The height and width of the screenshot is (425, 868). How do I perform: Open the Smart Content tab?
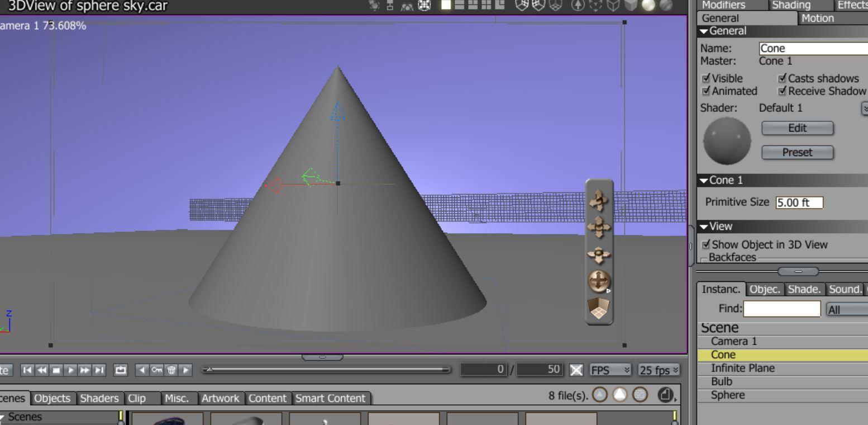[330, 398]
